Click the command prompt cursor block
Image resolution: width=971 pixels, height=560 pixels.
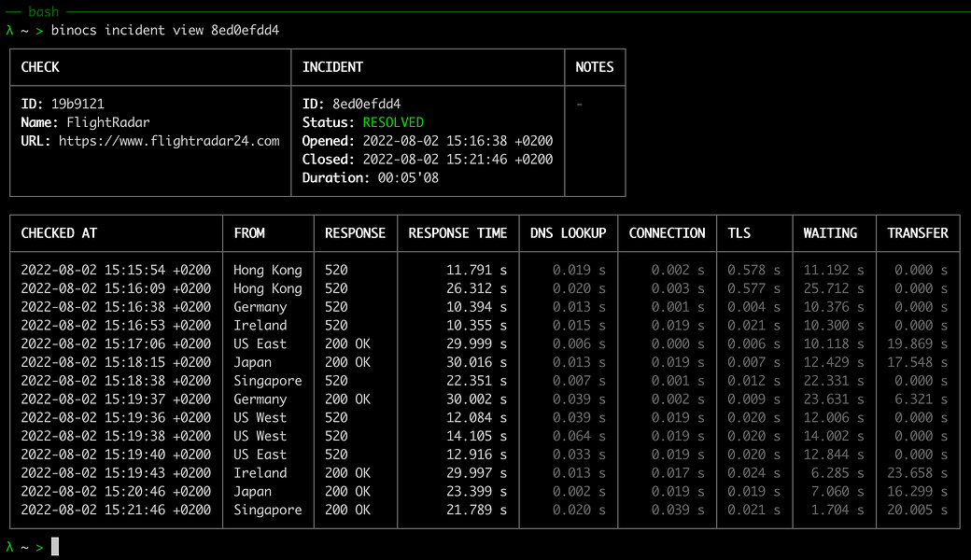[x=55, y=546]
